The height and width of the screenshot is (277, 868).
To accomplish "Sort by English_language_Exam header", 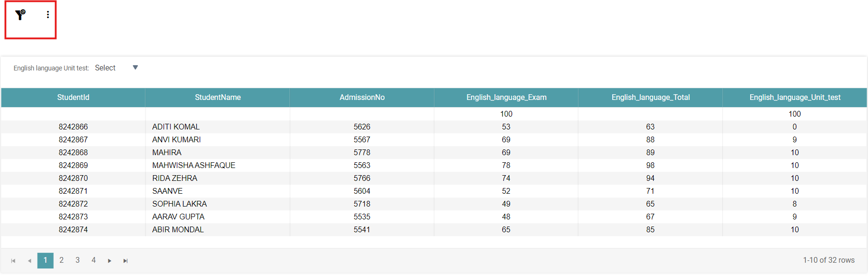I will tap(506, 98).
